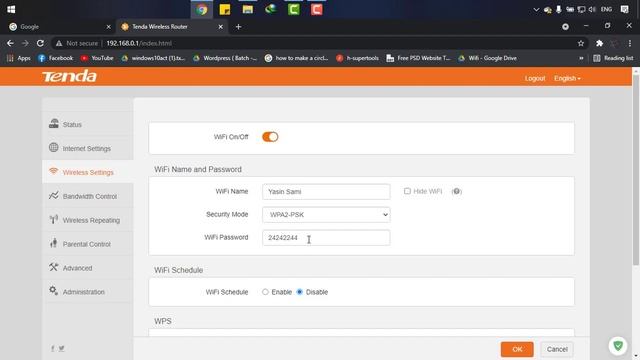Screen dimensions: 640x360
Task: Open Internet Settings in sidebar
Action: click(87, 148)
